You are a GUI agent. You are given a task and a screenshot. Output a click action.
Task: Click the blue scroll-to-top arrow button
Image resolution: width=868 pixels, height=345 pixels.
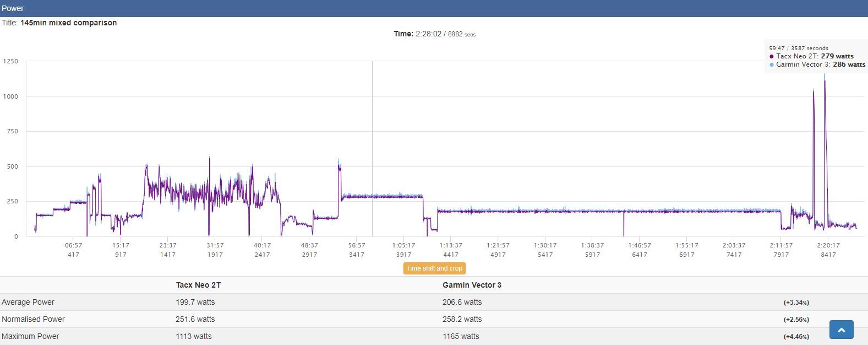pyautogui.click(x=841, y=330)
